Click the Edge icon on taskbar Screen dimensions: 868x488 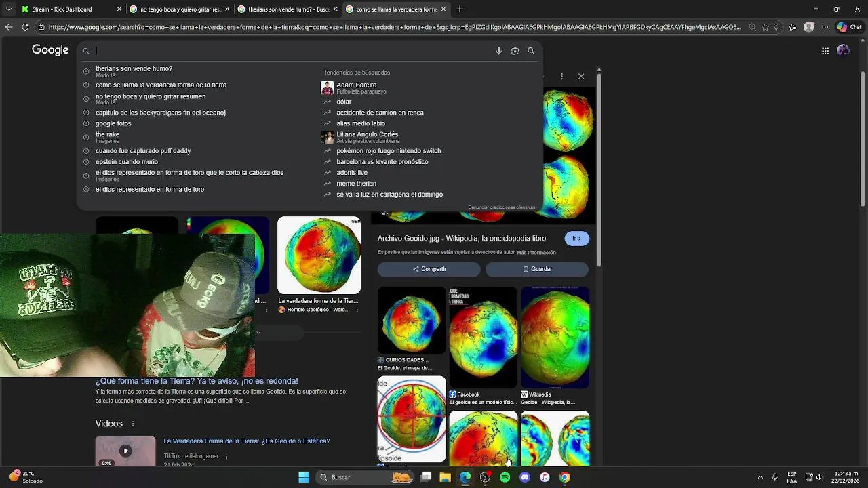point(465,477)
